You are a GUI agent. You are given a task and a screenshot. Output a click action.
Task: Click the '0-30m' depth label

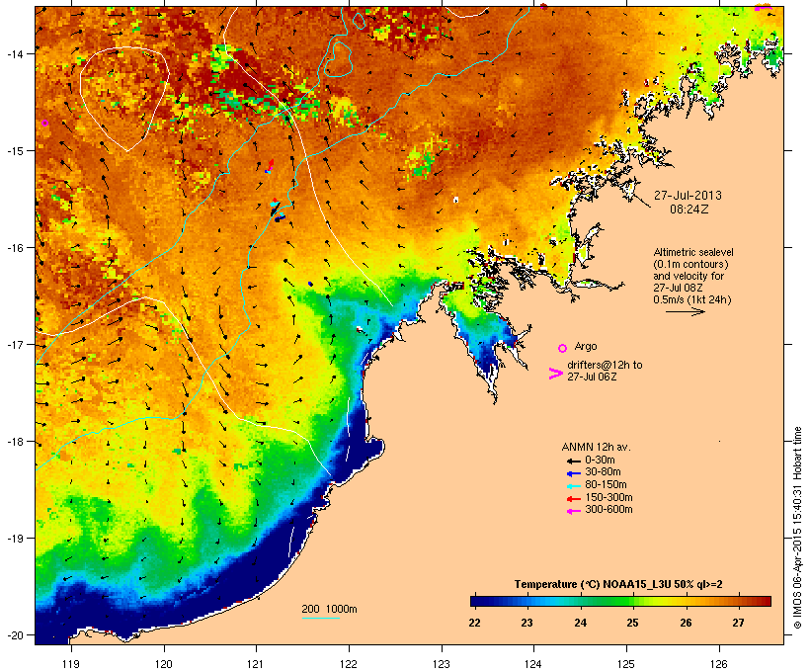pyautogui.click(x=600, y=461)
